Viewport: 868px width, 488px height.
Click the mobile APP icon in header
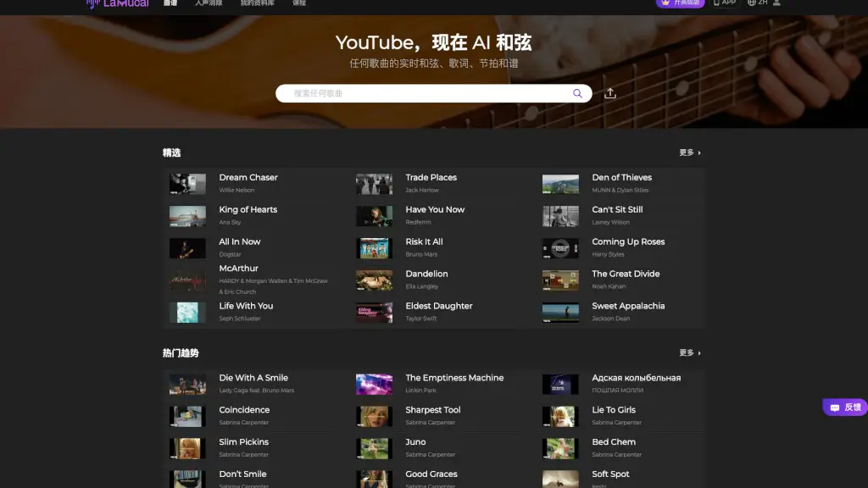[724, 3]
